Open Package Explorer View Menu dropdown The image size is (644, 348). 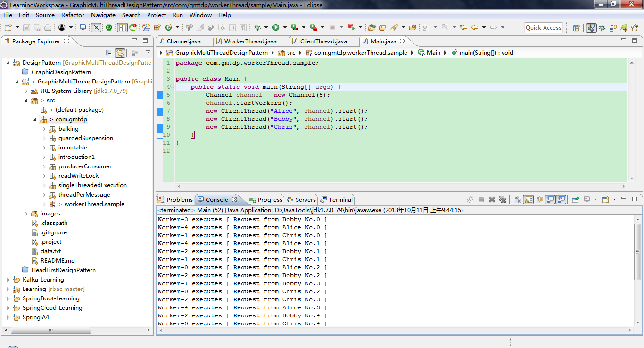click(x=148, y=52)
